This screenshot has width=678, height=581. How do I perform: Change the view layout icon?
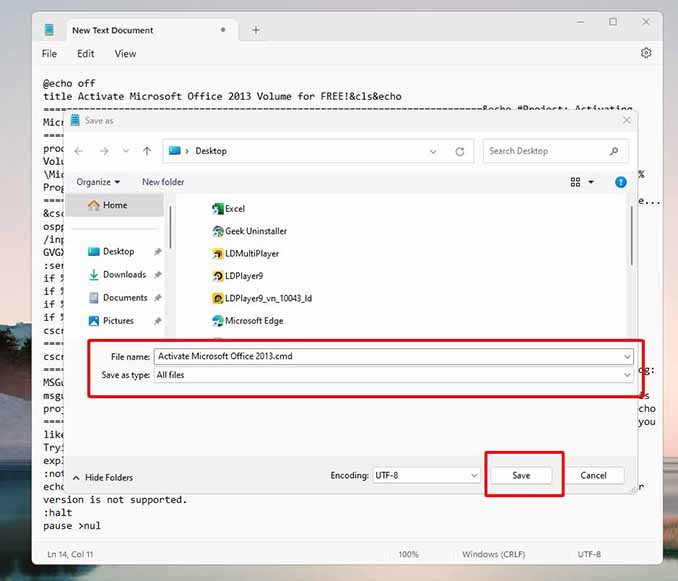tap(576, 182)
